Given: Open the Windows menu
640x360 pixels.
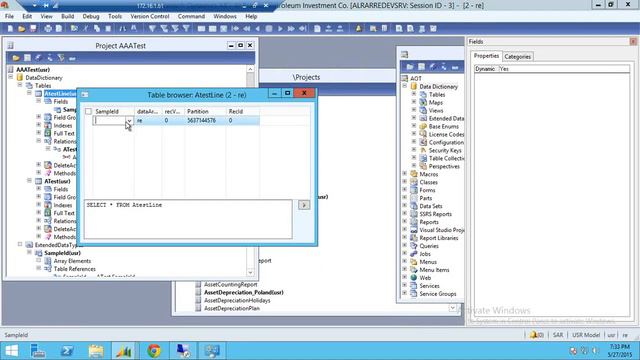Looking at the screenshot, I should [225, 16].
